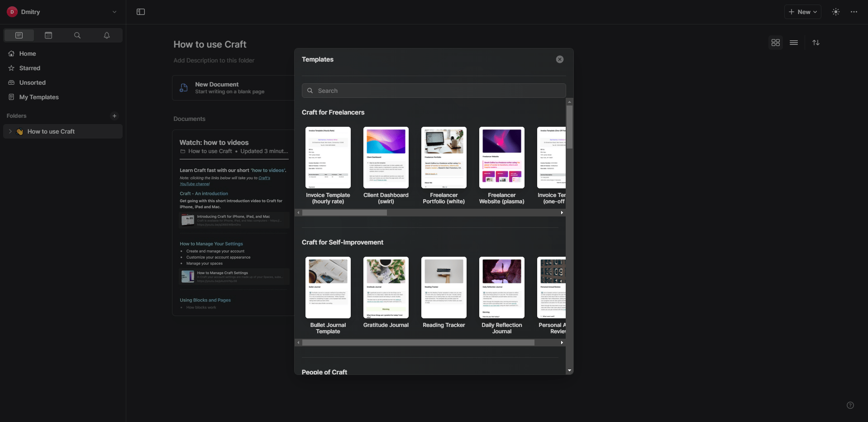Toggle the sidebar panel icon
The image size is (868, 422).
coord(141,12)
